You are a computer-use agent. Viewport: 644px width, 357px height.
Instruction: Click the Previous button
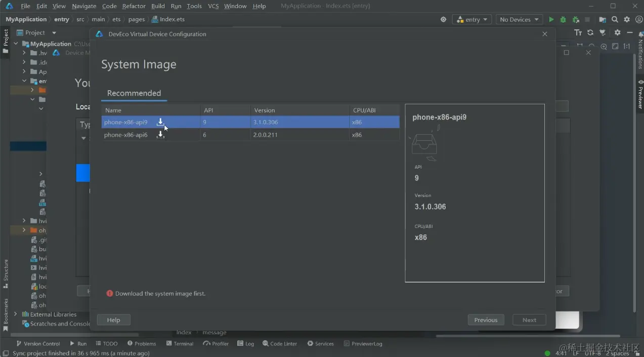tap(486, 320)
